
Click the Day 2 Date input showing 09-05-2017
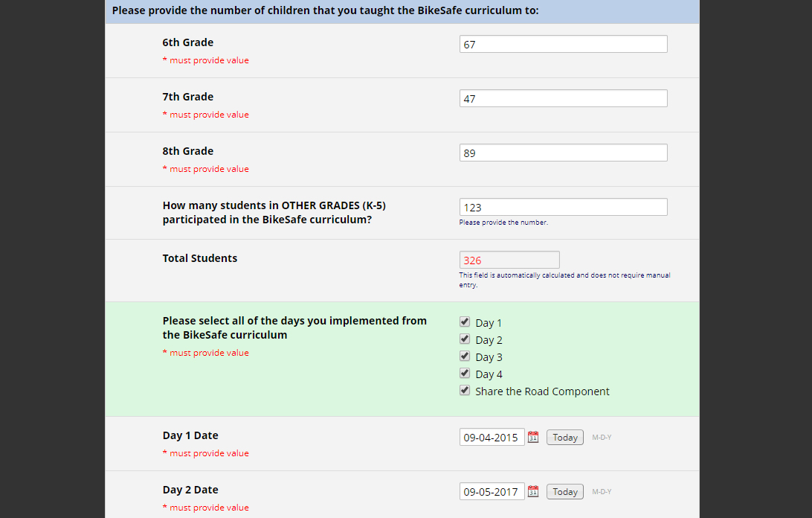coord(492,491)
